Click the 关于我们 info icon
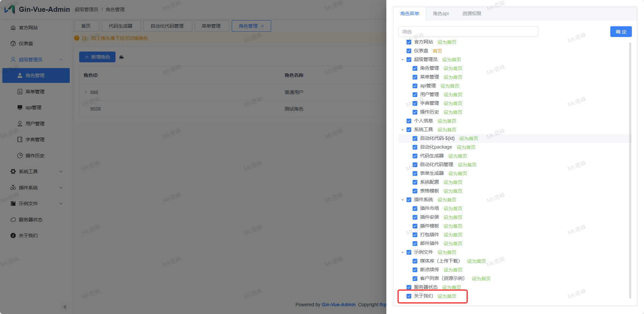Viewport: 644px width, 314px height. coord(13,235)
